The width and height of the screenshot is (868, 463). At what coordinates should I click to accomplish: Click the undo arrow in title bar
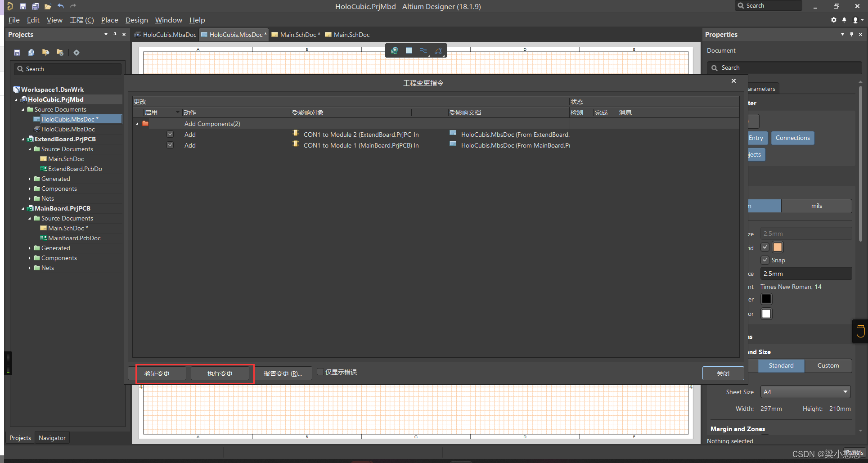pos(61,6)
